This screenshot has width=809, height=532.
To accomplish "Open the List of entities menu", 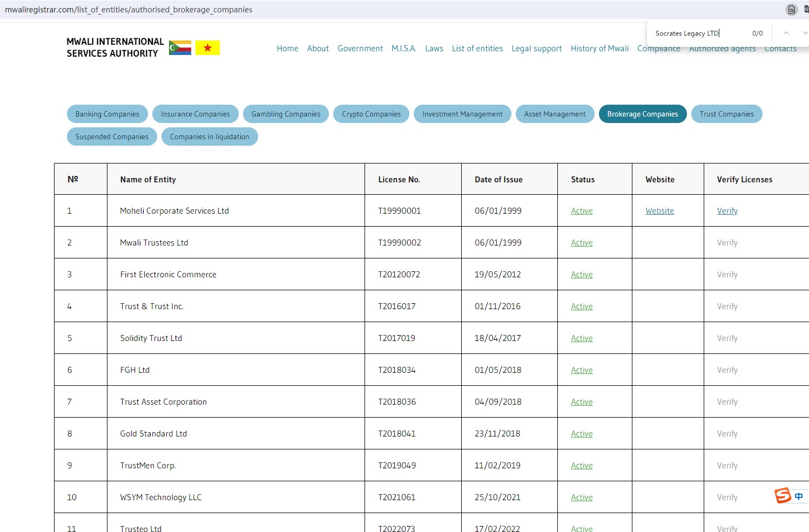I will [477, 49].
